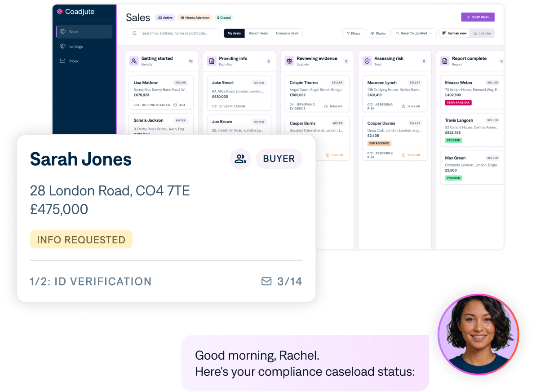This screenshot has height=392, width=536.
Task: Click the assistant avatar photo
Action: click(x=478, y=335)
